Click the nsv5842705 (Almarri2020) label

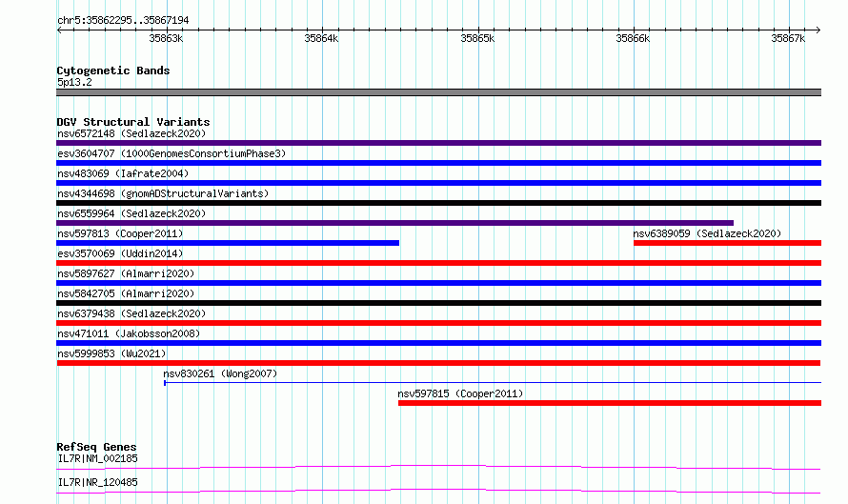pos(126,293)
